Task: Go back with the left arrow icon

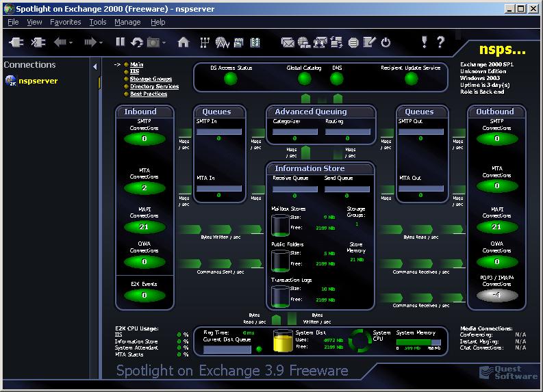Action: tap(60, 42)
